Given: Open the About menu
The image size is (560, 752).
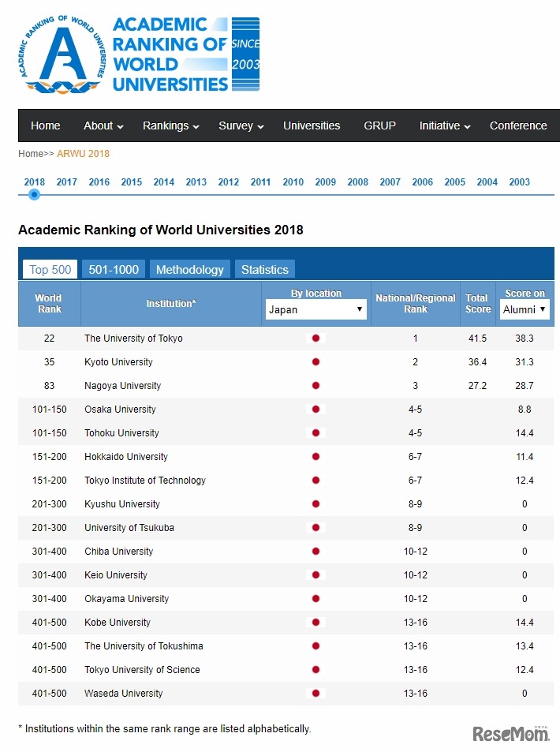Looking at the screenshot, I should coord(103,125).
